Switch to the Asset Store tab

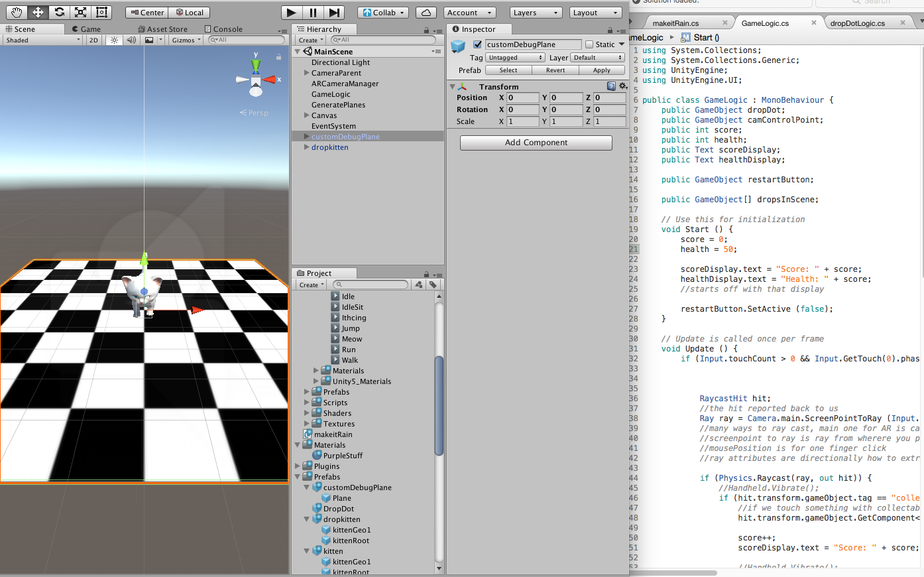[x=162, y=29]
